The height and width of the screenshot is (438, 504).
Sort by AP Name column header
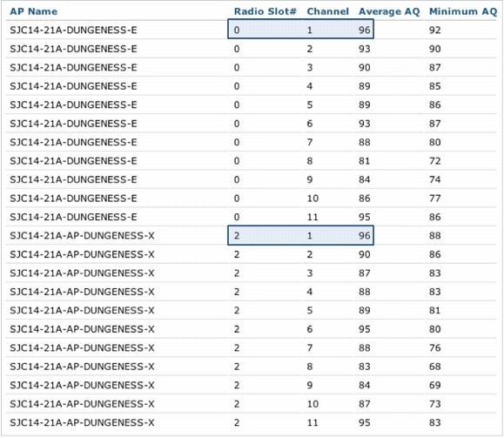(x=33, y=11)
